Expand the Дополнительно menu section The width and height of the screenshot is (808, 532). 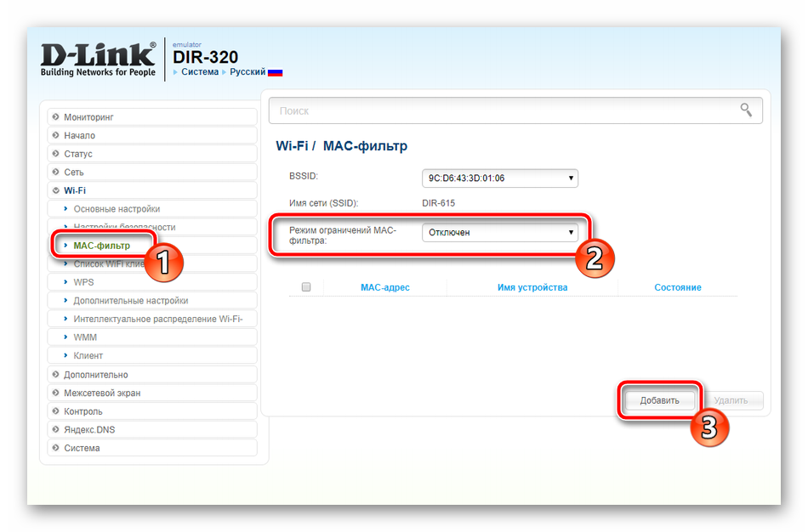152,375
